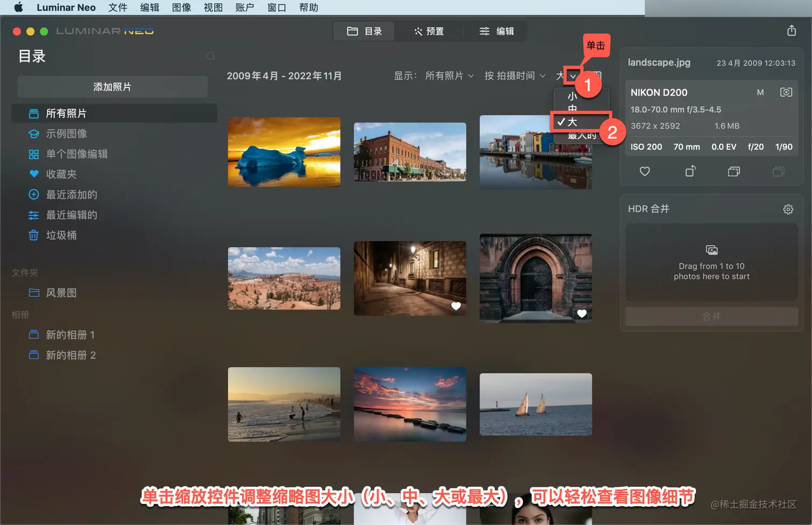
Task: Click the 2009年4月 - 2022年11月 date range
Action: (x=284, y=76)
